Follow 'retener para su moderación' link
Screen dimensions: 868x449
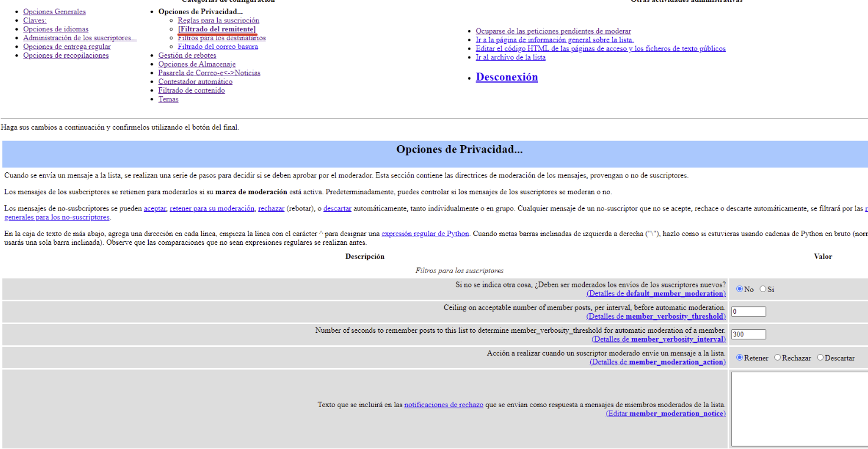point(212,209)
